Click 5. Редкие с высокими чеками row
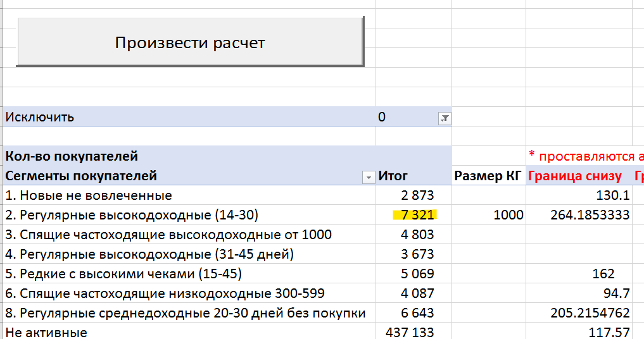Screen dimensions: 644x339 pyautogui.click(x=123, y=274)
